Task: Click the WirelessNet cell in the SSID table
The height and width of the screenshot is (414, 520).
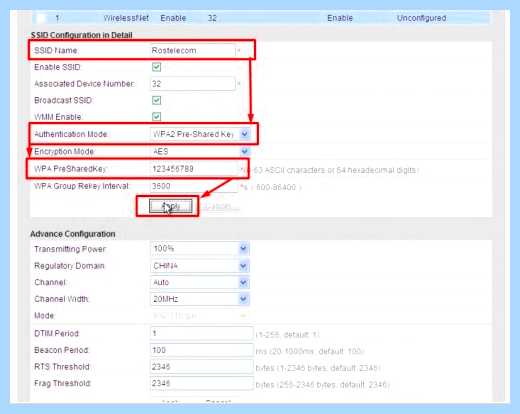Action: tap(126, 18)
